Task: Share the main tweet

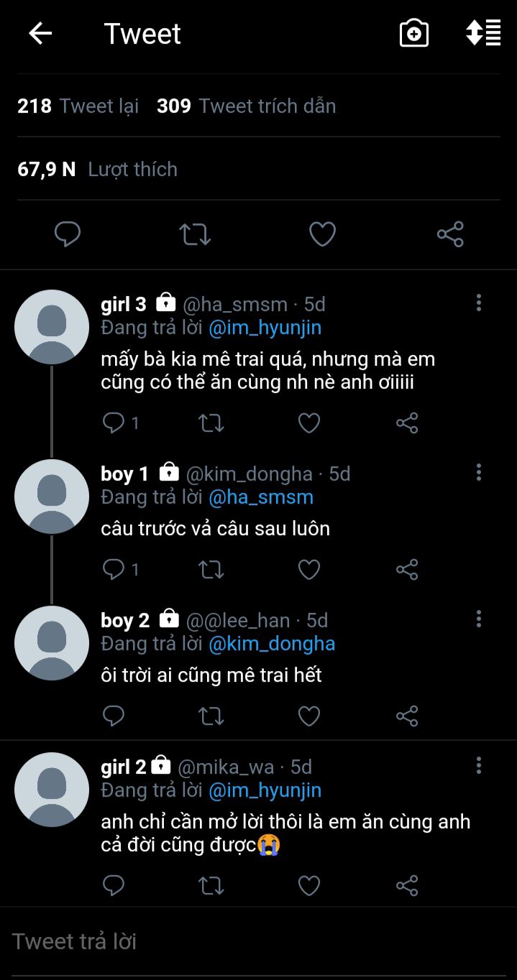Action: pos(450,234)
